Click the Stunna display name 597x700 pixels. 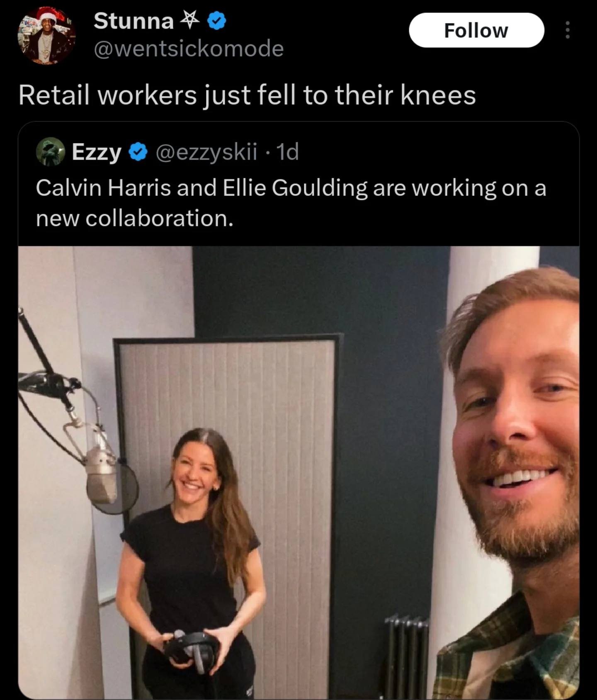(133, 20)
